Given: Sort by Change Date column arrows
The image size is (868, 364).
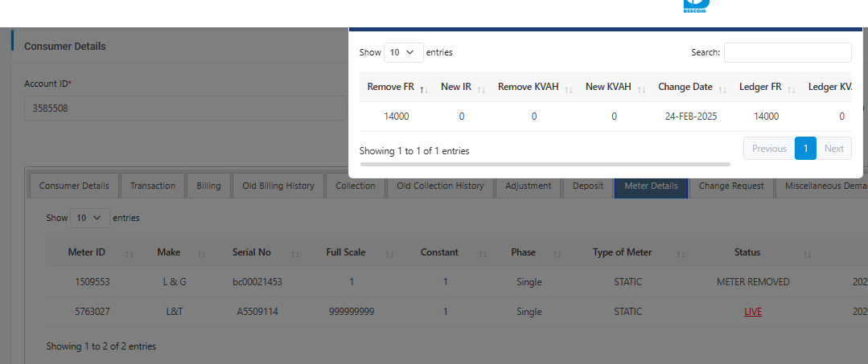Looking at the screenshot, I should [723, 90].
